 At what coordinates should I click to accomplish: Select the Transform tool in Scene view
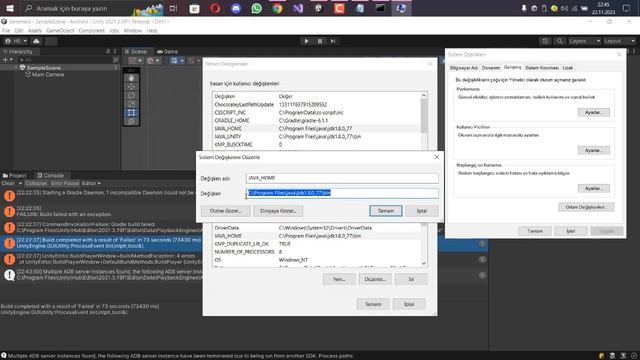(x=131, y=121)
